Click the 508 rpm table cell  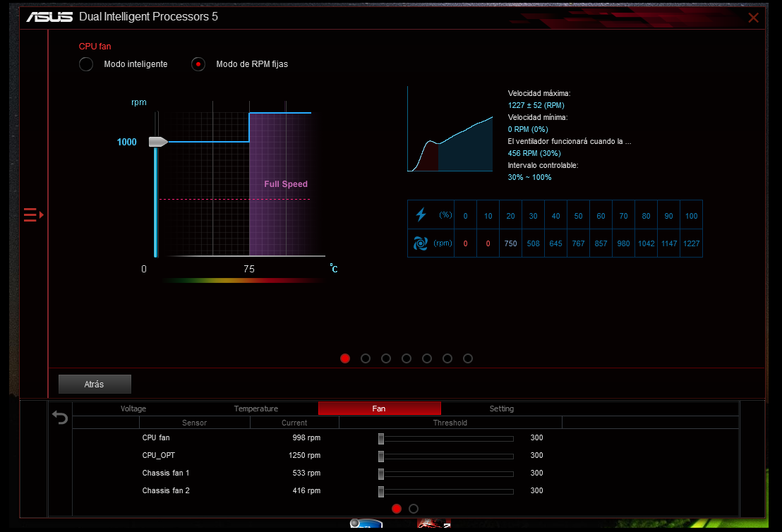pyautogui.click(x=533, y=243)
